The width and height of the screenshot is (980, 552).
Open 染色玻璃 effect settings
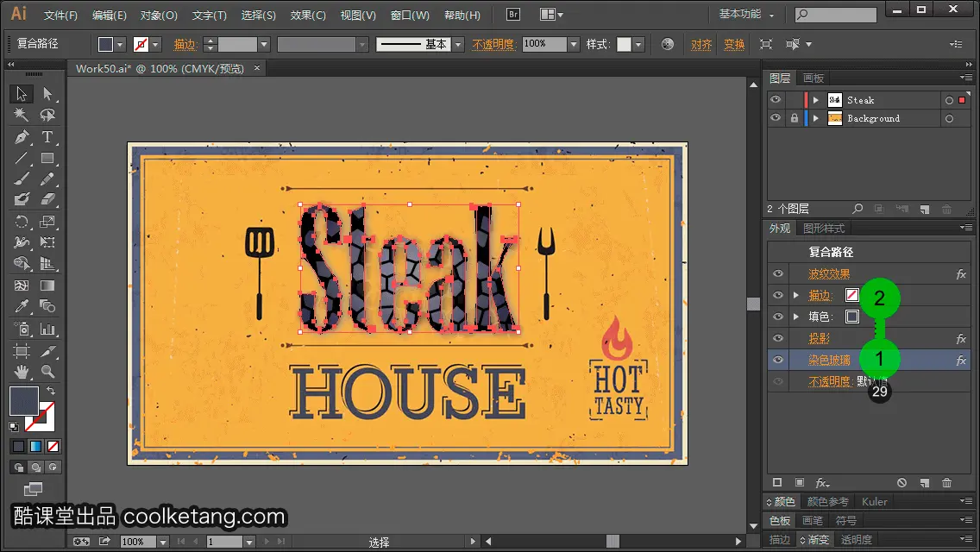[x=829, y=360]
